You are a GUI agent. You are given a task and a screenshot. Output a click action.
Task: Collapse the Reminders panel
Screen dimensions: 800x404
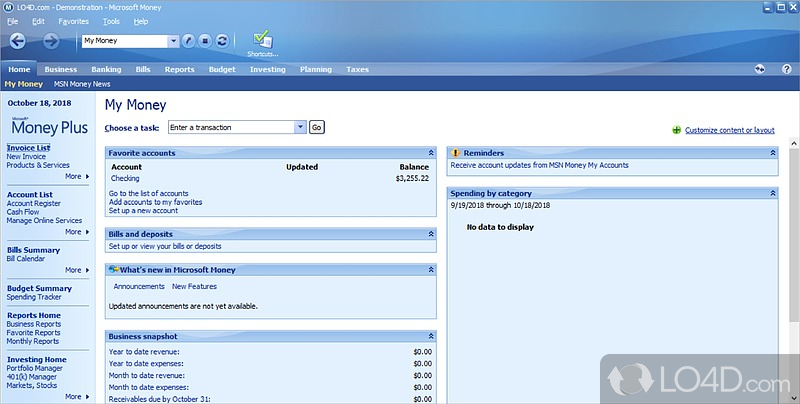click(772, 153)
